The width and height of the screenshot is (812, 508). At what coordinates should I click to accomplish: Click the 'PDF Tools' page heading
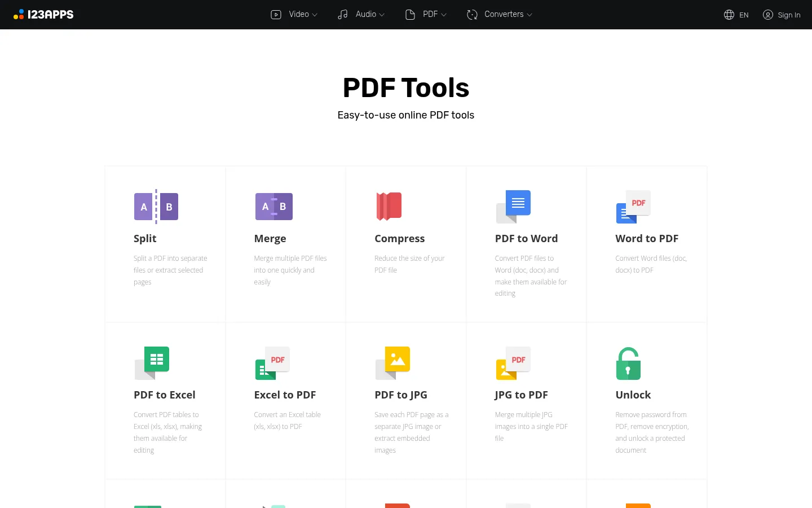click(406, 88)
